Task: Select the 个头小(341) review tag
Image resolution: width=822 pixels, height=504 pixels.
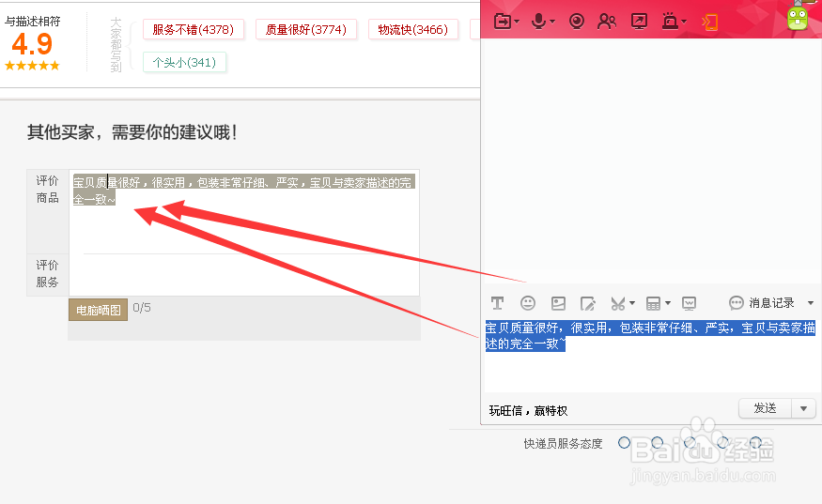Action: pos(184,62)
